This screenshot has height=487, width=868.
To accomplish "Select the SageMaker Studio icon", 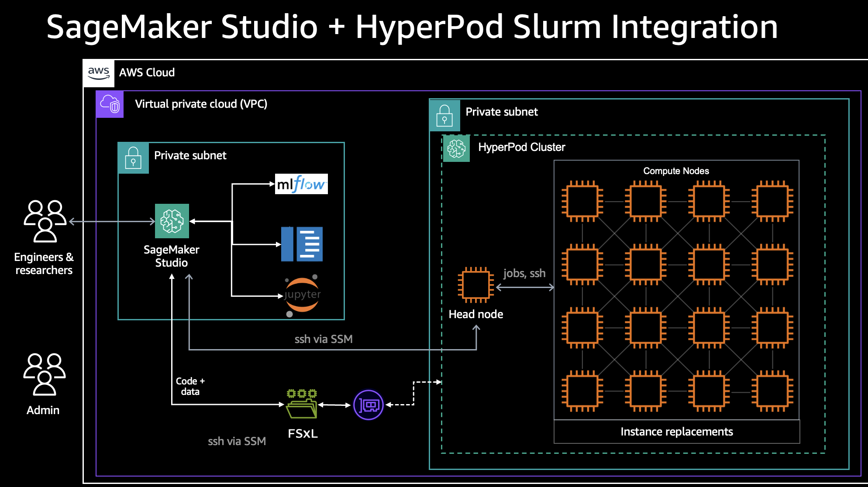I will pos(172,221).
